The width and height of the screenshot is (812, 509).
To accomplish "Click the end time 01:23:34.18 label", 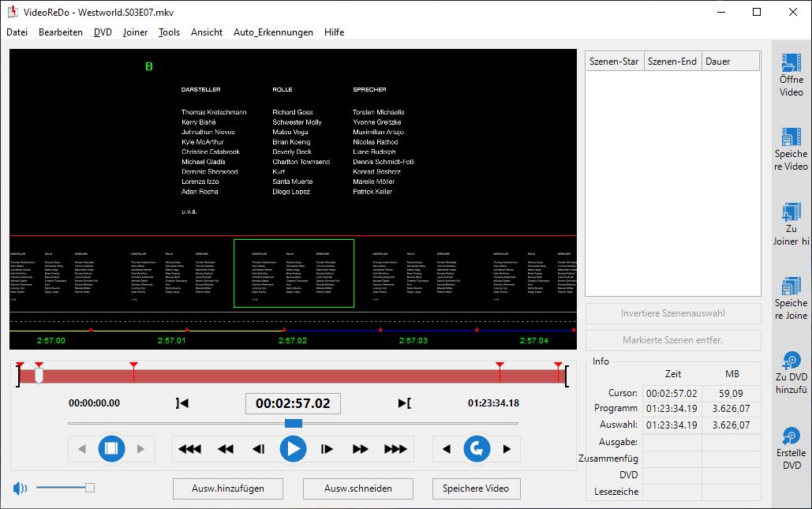I will [493, 402].
